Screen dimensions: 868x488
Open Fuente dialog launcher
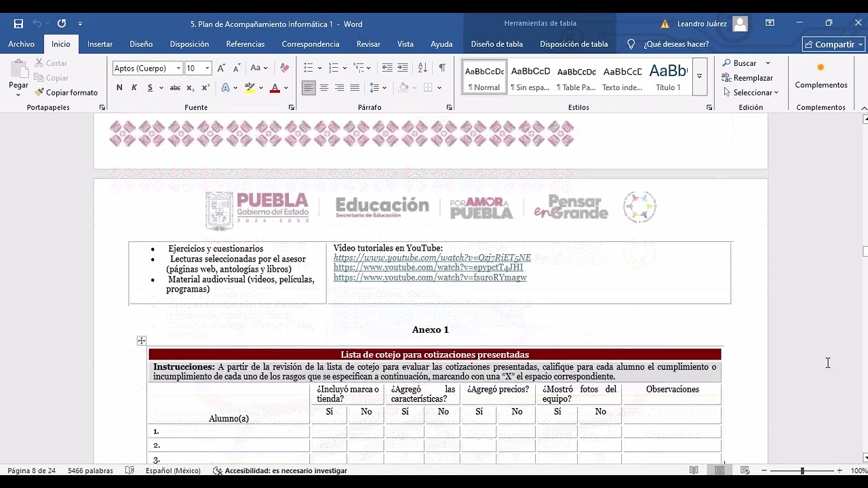(292, 108)
